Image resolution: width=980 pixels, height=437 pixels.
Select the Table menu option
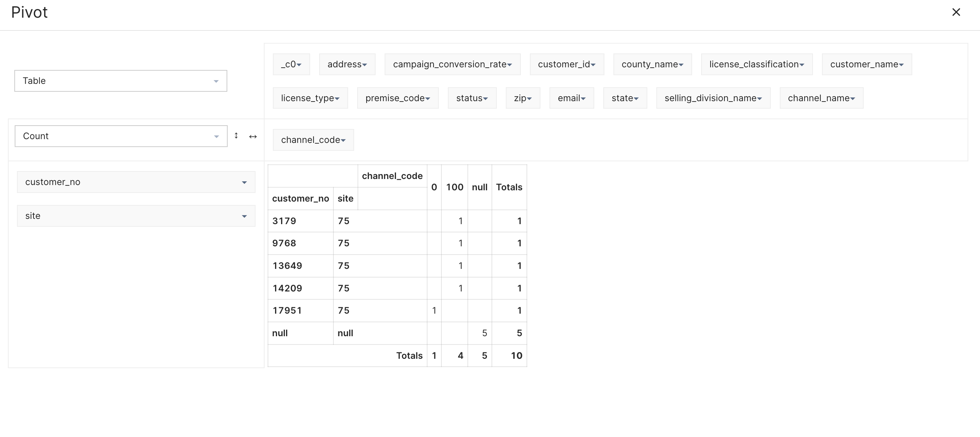coord(121,80)
